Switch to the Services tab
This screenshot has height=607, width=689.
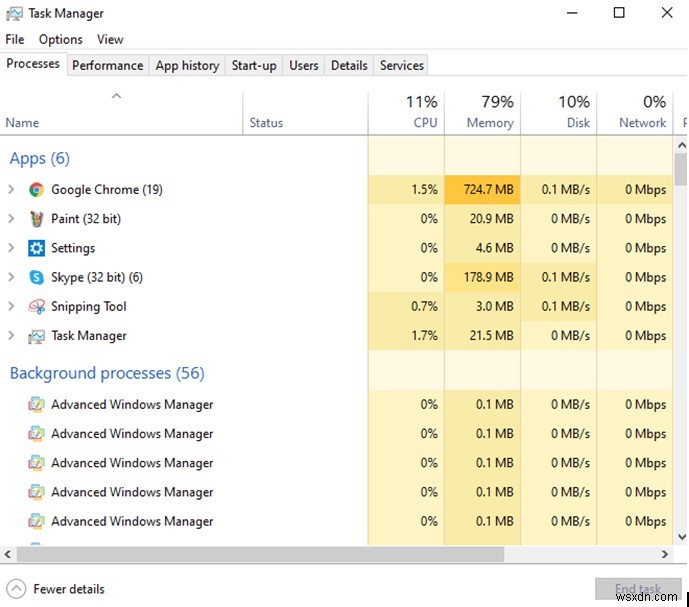pyautogui.click(x=402, y=65)
